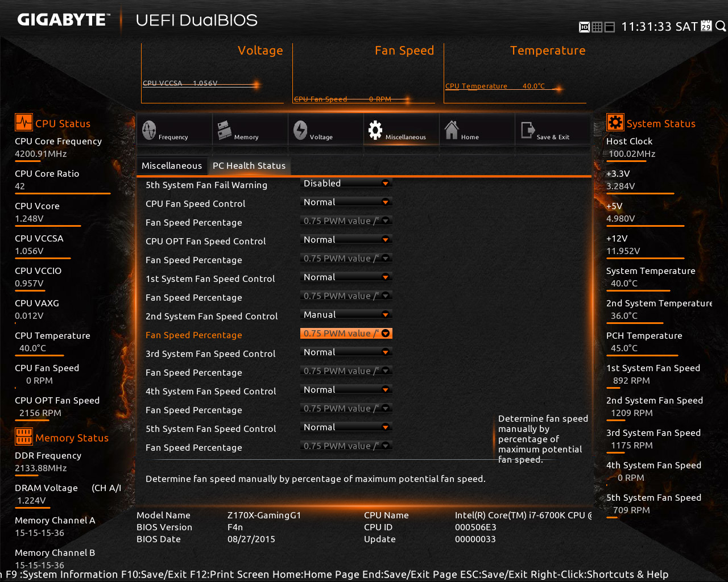Click the DDR Frequency 2133.88MHz value
The image size is (728, 582).
[41, 468]
